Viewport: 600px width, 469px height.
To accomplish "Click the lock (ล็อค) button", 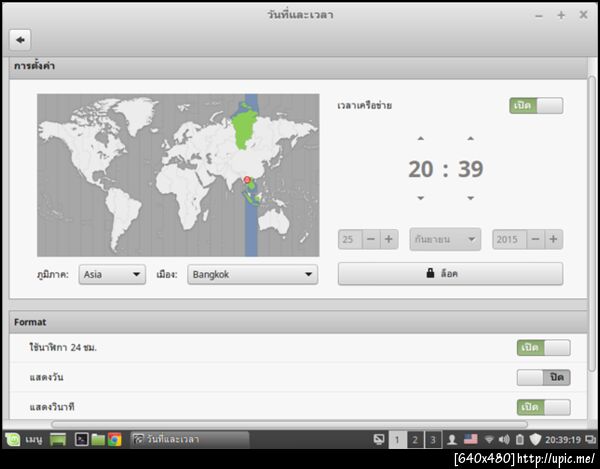I will (x=450, y=274).
